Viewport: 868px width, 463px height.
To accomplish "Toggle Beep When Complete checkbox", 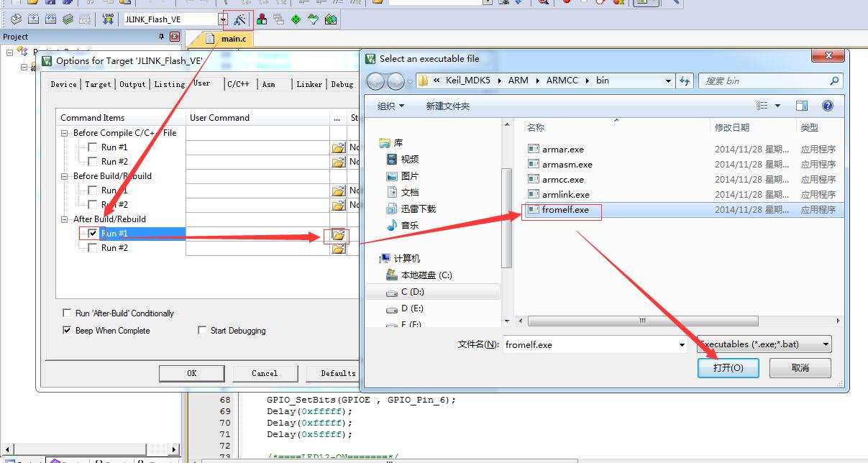I will (x=68, y=331).
